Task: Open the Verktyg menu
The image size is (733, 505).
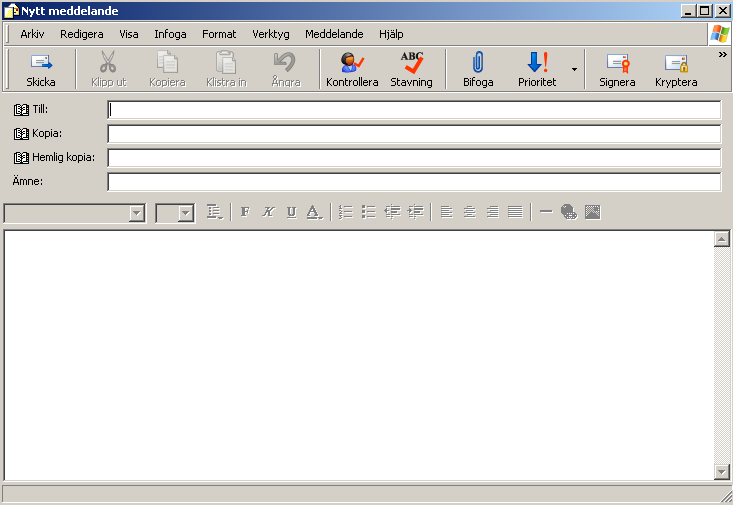Action: tap(271, 34)
